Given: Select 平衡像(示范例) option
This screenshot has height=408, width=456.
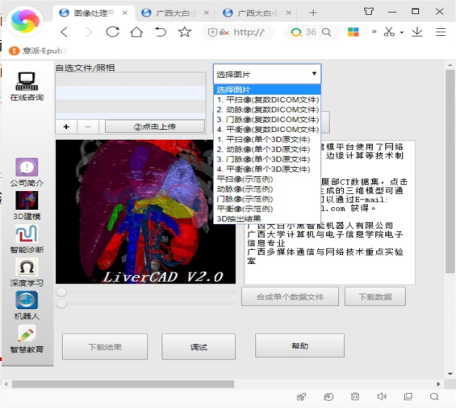Looking at the screenshot, I should (267, 209).
